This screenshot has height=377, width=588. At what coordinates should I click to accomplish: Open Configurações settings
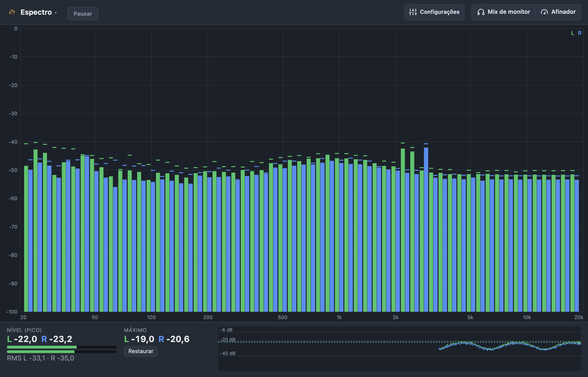(434, 12)
